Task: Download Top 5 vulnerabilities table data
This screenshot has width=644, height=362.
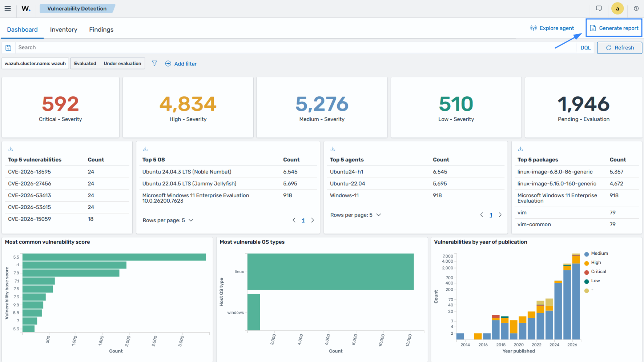Action: click(x=11, y=149)
